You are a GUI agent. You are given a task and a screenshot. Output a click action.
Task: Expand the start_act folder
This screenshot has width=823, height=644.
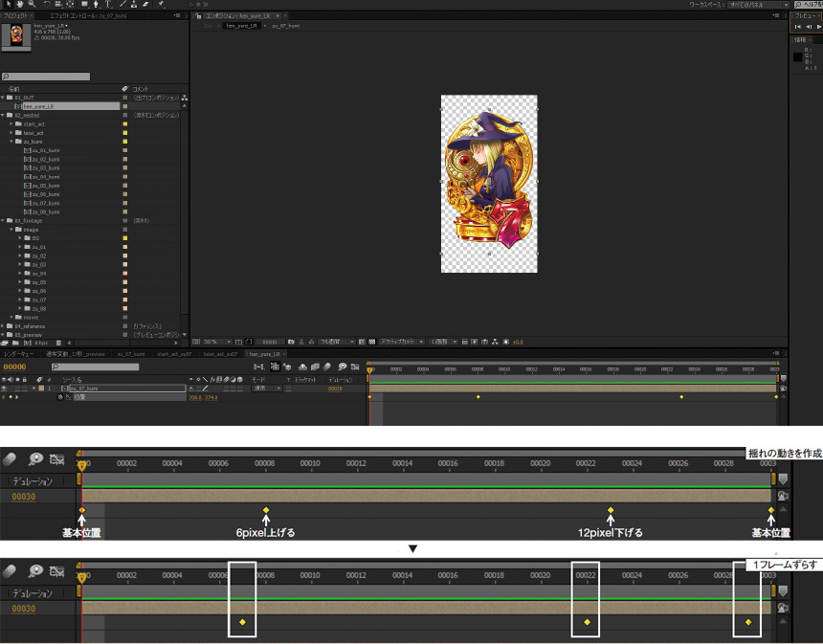click(x=11, y=123)
